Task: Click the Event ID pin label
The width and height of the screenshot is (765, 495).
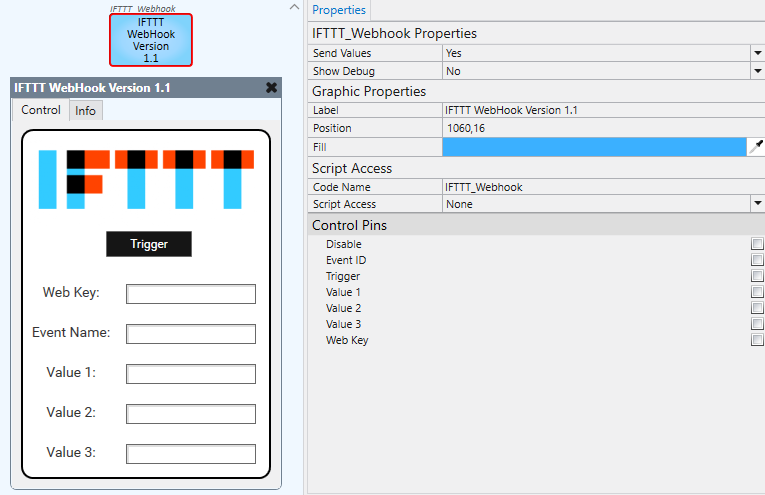Action: point(346,260)
